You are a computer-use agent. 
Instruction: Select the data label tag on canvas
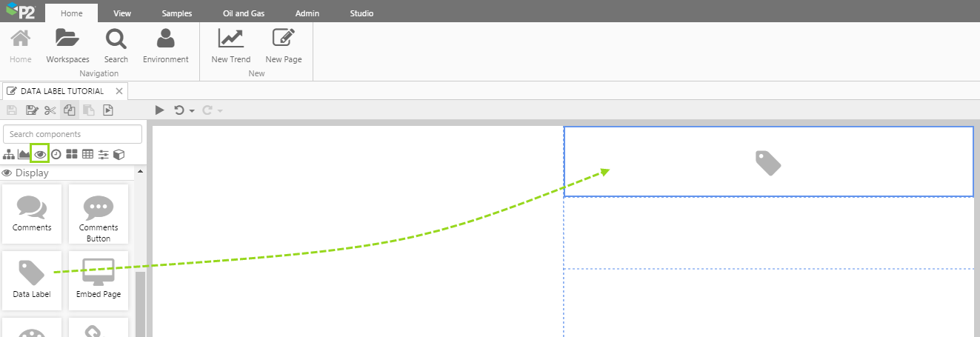point(768,162)
